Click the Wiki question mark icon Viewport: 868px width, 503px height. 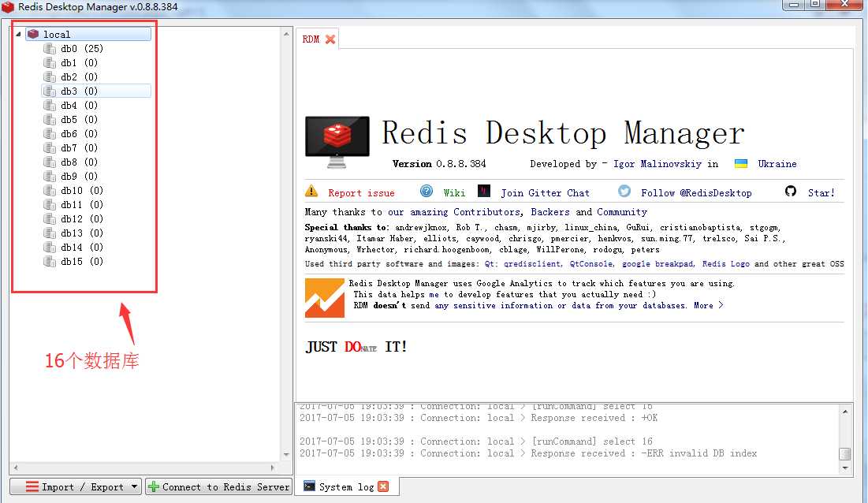click(427, 192)
